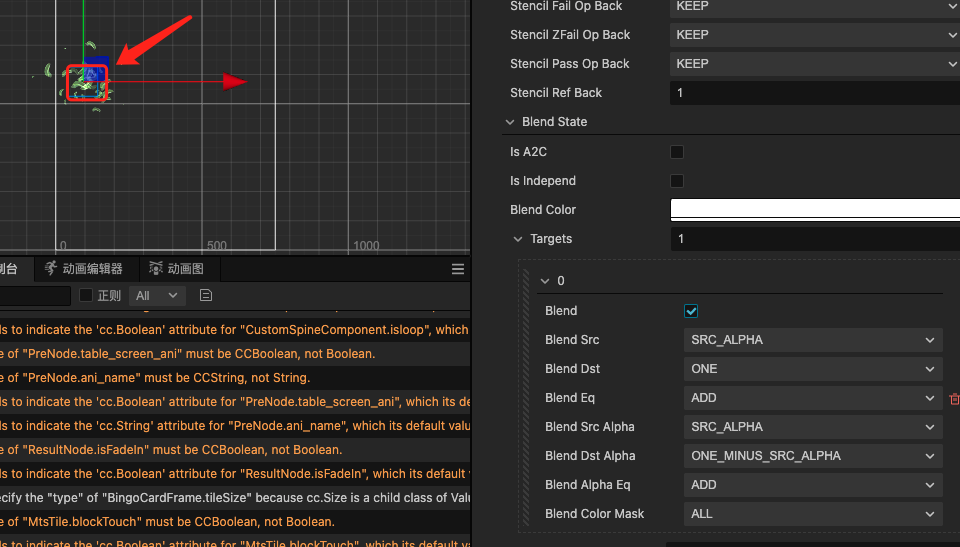
Task: Toggle the Is Independ checkbox
Action: pyautogui.click(x=677, y=181)
